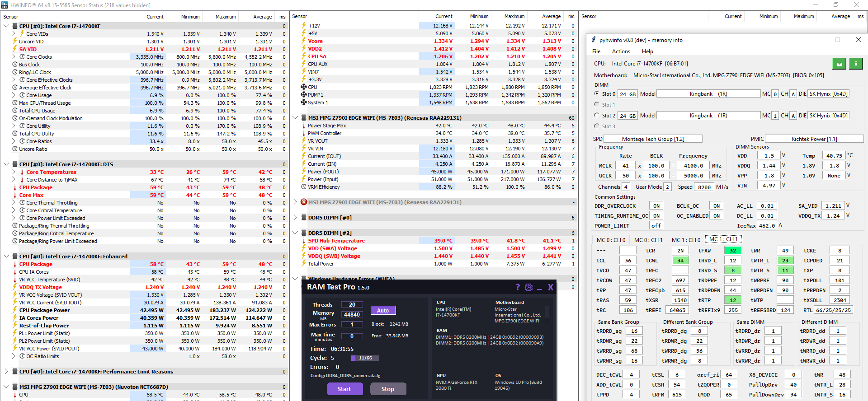Viewport: 868px width, 401px height.
Task: Select the Slot 2 radio button
Action: point(597,115)
